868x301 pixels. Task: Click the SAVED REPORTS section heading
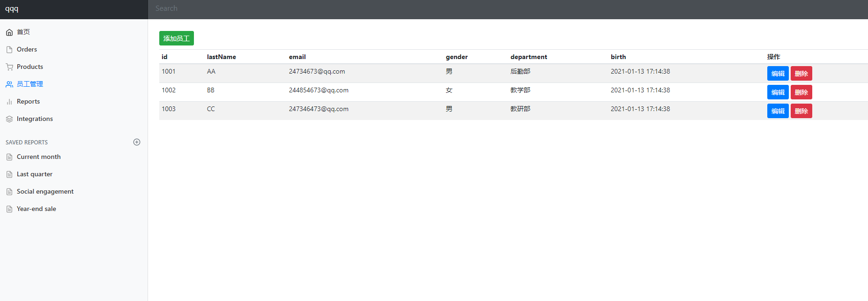[x=27, y=142]
